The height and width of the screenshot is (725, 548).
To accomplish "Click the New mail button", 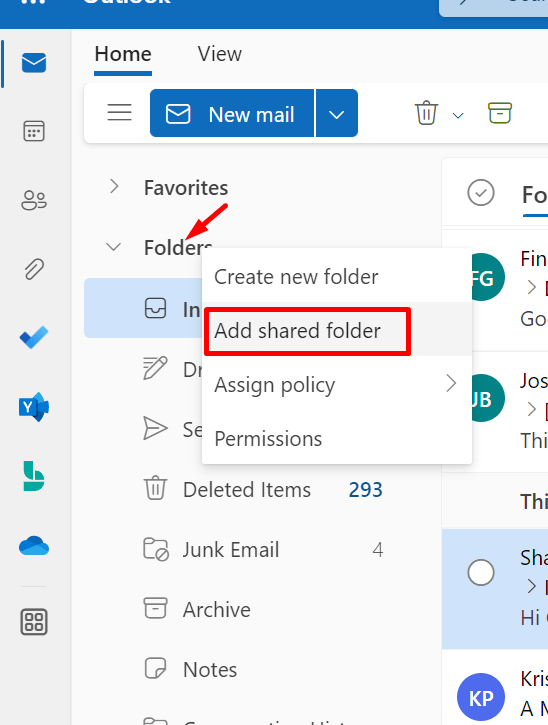I will [232, 114].
